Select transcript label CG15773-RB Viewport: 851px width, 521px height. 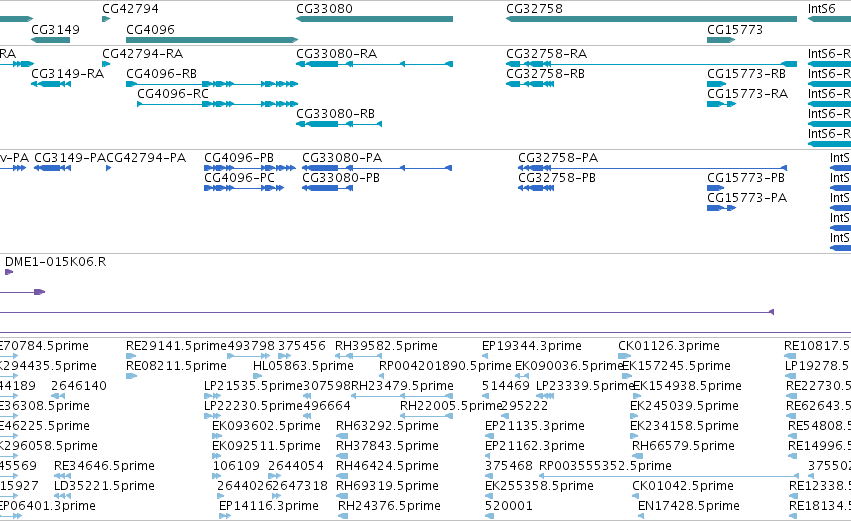(x=746, y=73)
